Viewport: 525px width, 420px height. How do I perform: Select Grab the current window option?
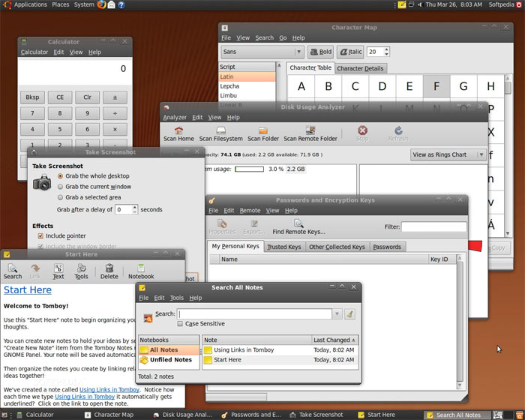(61, 186)
